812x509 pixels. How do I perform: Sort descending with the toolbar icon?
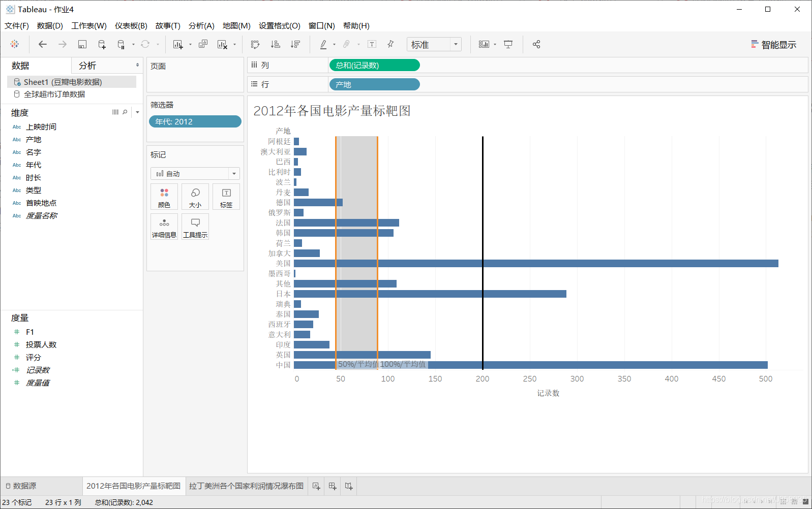tap(295, 44)
